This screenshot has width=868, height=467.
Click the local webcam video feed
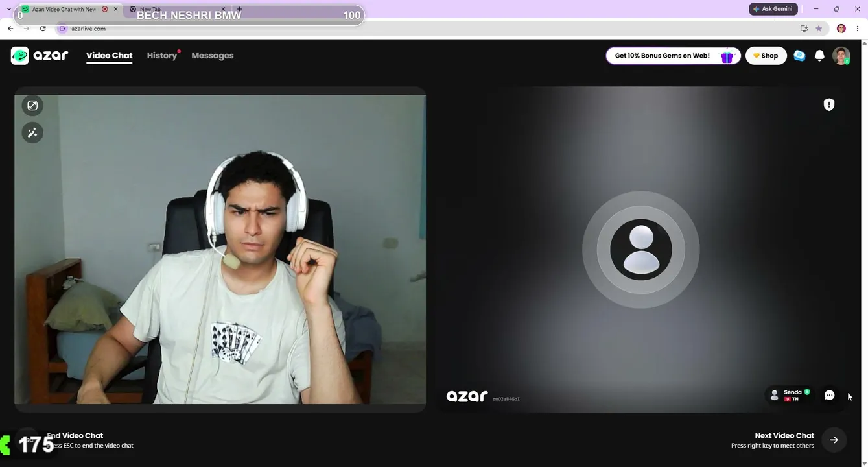(x=220, y=250)
